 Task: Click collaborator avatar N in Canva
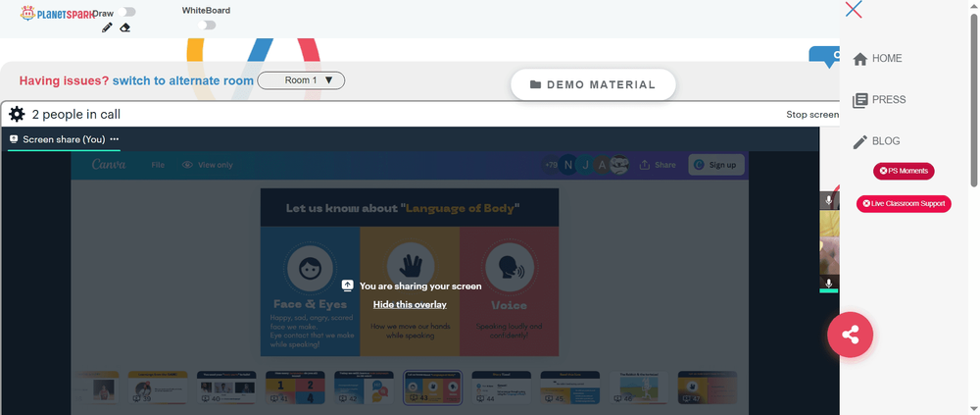tap(568, 165)
